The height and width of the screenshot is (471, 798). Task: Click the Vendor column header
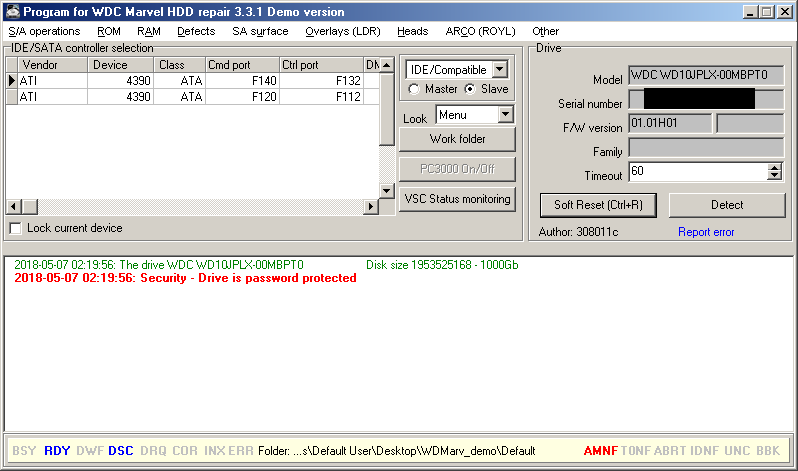52,65
